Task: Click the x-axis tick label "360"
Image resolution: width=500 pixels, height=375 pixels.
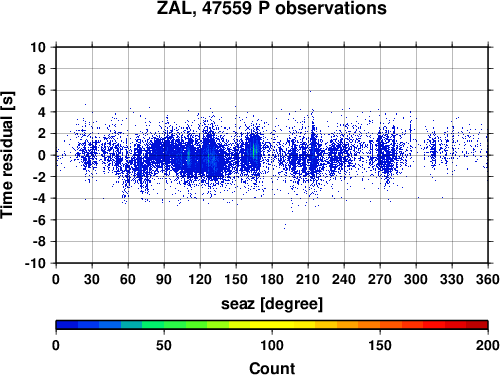Action: click(x=488, y=279)
